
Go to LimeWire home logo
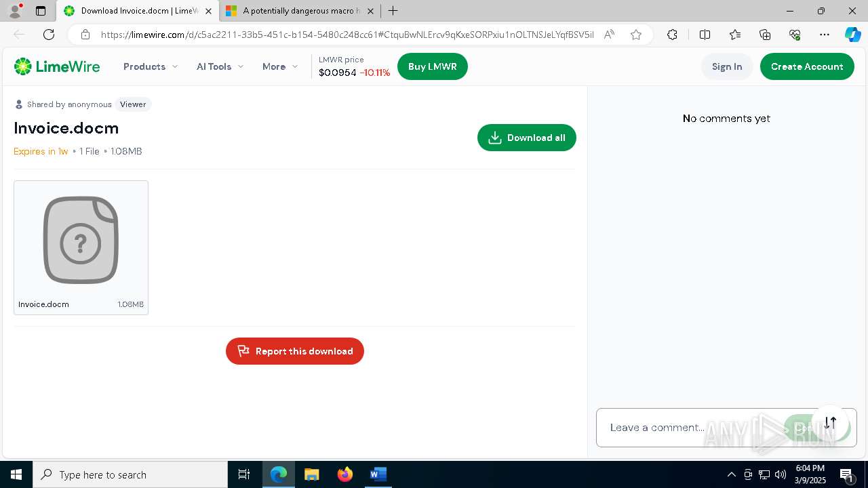[57, 66]
